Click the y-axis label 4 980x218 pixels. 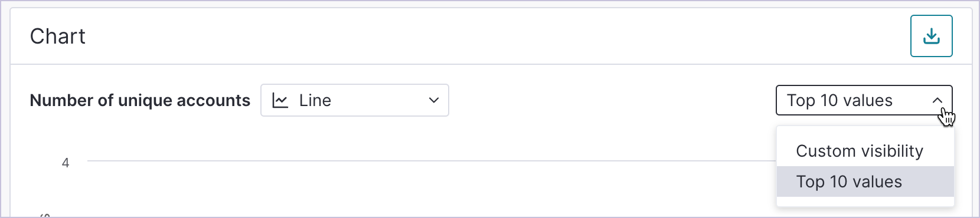pyautogui.click(x=66, y=163)
